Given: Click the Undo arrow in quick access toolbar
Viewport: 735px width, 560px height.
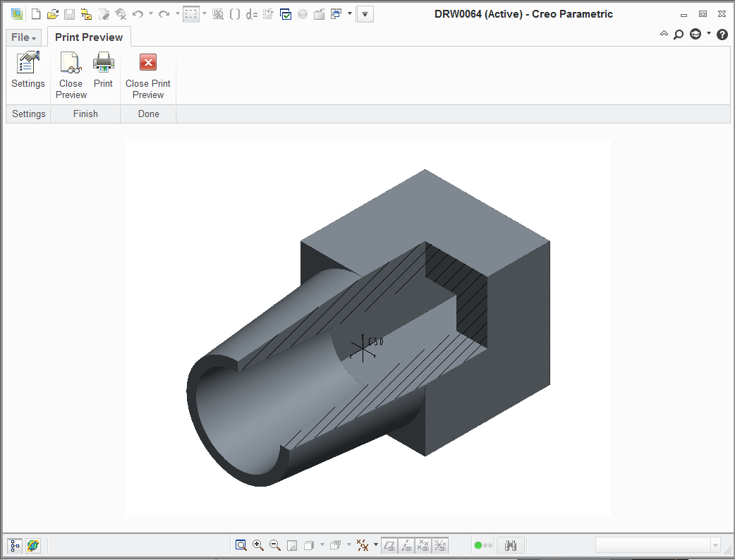Looking at the screenshot, I should 138,14.
